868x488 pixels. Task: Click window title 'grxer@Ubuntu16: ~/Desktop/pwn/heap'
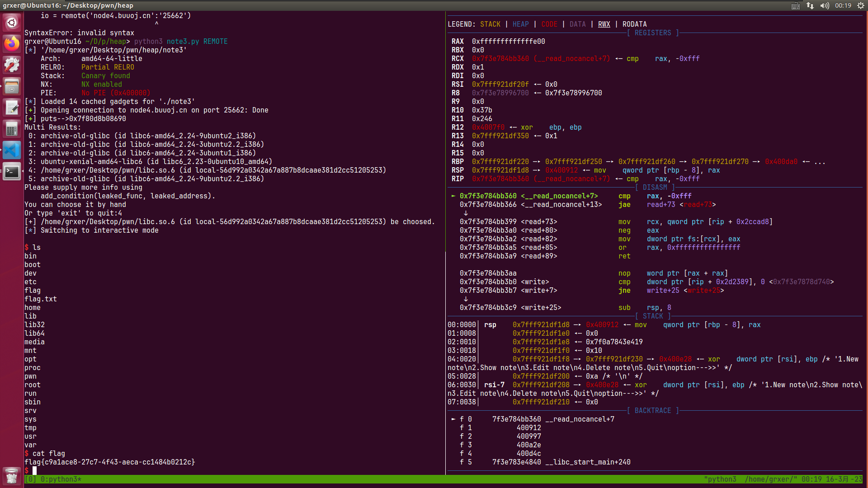(68, 5)
